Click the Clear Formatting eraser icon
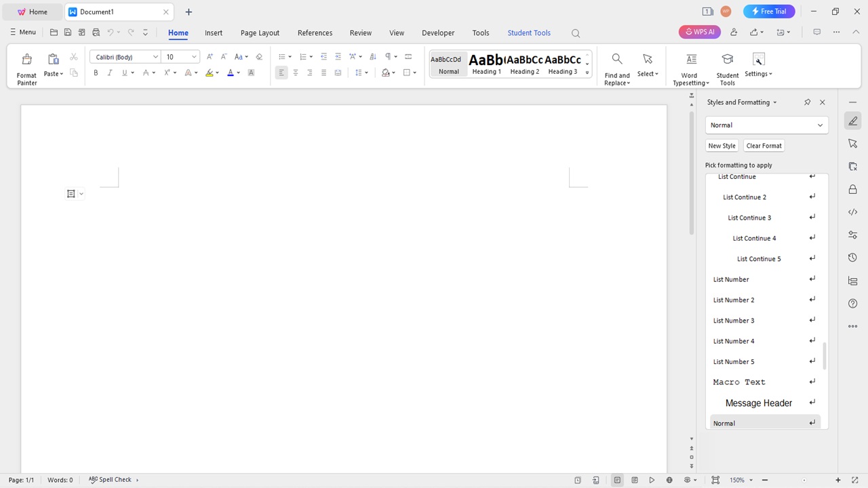 pos(259,56)
